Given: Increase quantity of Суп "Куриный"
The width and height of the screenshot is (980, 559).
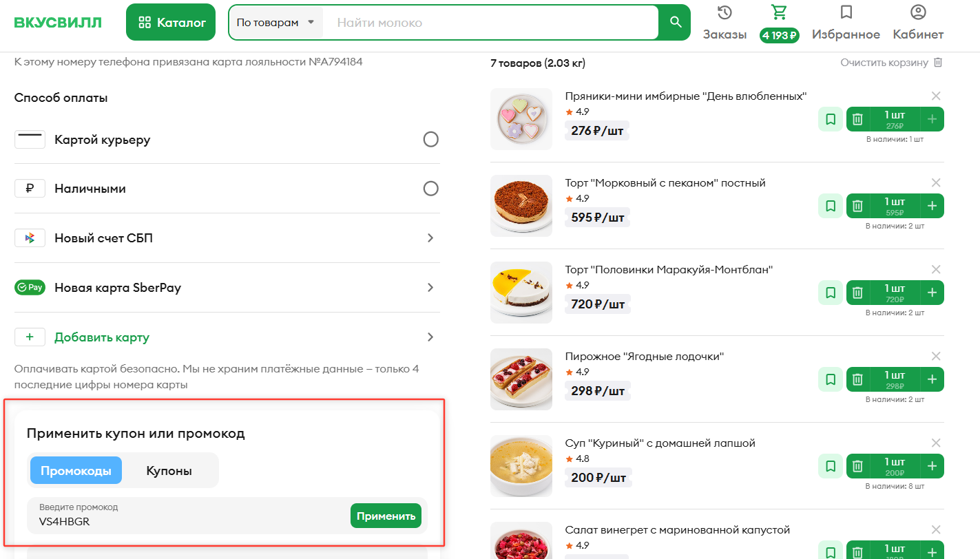Looking at the screenshot, I should [x=932, y=466].
